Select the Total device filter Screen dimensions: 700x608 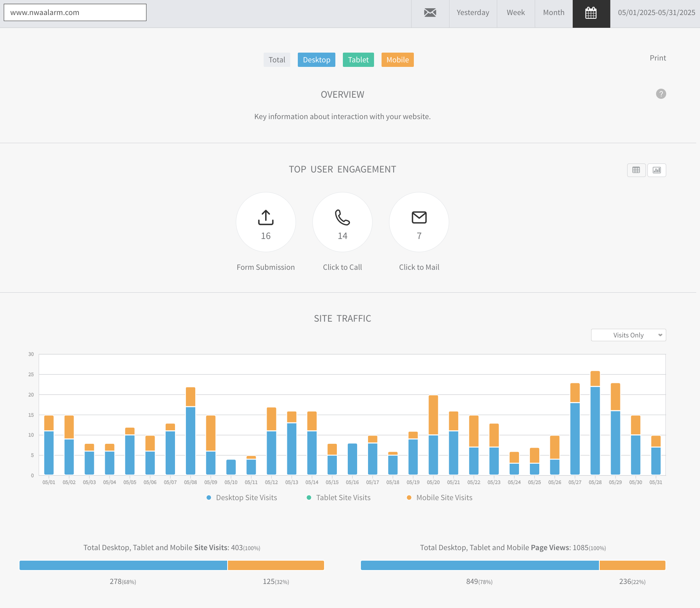[x=277, y=60]
